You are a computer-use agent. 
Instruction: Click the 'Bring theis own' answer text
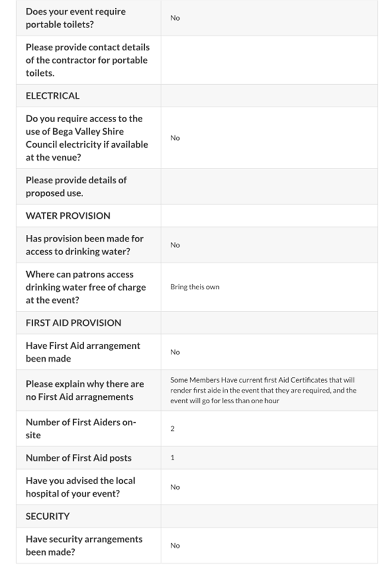(x=195, y=287)
